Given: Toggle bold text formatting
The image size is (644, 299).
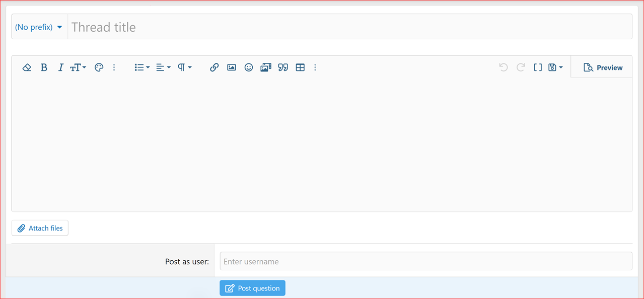Looking at the screenshot, I should click(x=44, y=67).
